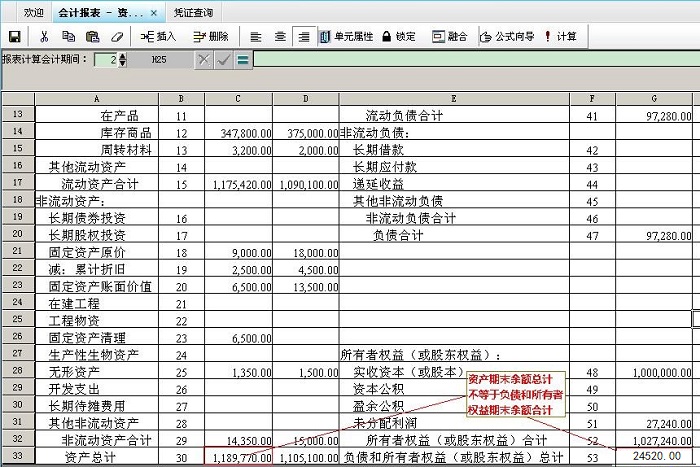Click the 融合 merge cells button

tap(450, 37)
